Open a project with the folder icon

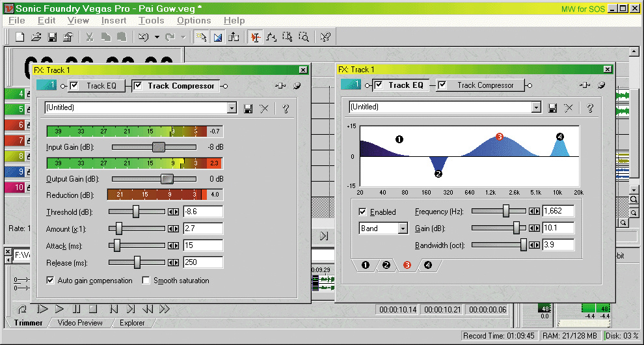(36, 37)
